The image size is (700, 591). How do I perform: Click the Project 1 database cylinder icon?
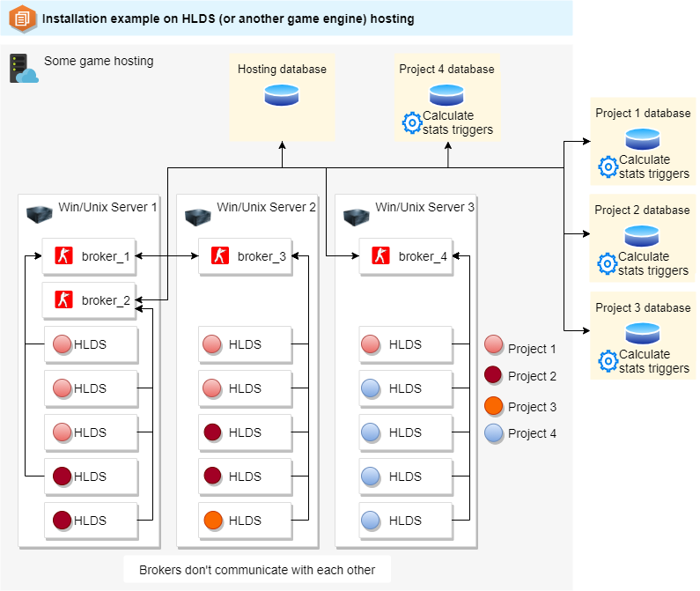[643, 139]
